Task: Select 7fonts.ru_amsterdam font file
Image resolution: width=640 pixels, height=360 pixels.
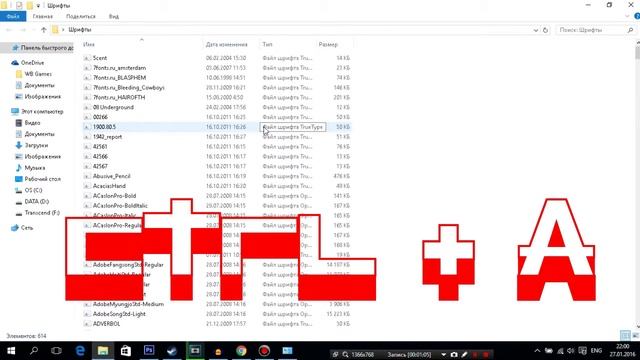Action: 119,68
